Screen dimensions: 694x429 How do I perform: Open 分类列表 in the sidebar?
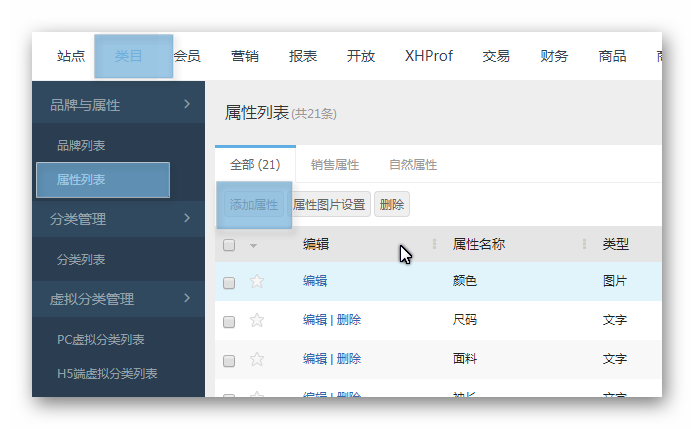click(81, 259)
